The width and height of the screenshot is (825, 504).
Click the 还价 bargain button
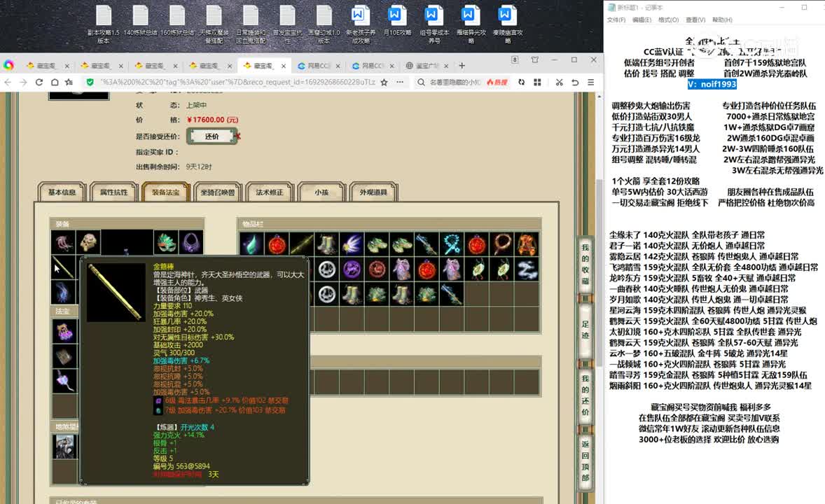[212, 136]
